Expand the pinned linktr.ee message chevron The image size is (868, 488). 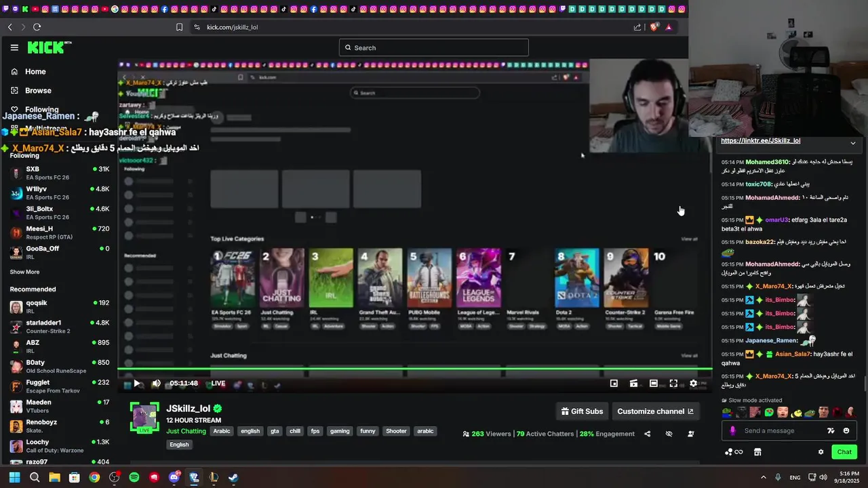click(852, 143)
